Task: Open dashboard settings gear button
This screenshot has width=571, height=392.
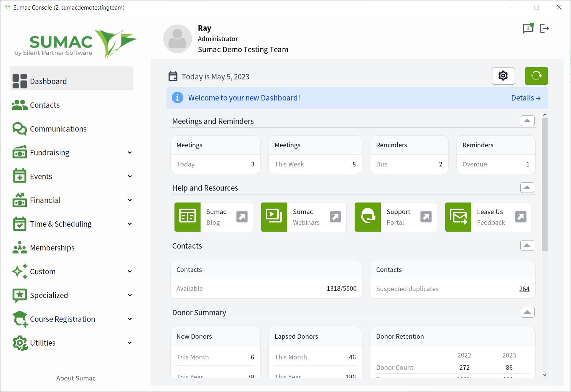Action: point(503,76)
